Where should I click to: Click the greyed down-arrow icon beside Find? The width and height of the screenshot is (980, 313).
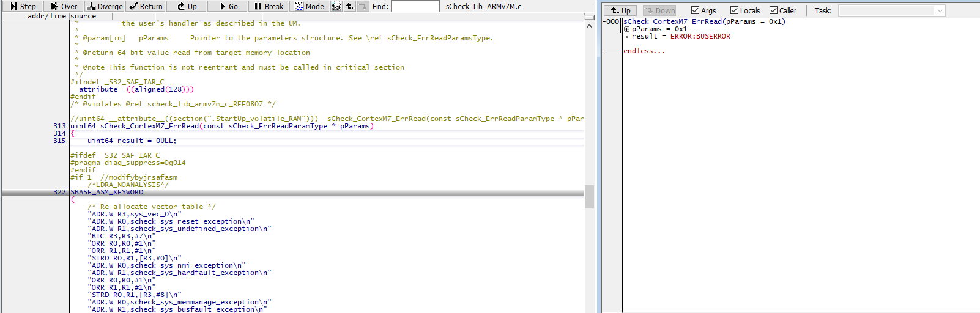pos(363,6)
